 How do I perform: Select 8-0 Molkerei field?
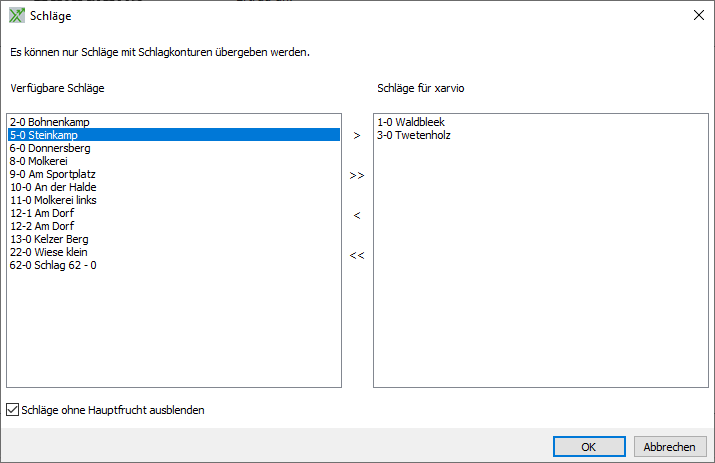pyautogui.click(x=41, y=161)
